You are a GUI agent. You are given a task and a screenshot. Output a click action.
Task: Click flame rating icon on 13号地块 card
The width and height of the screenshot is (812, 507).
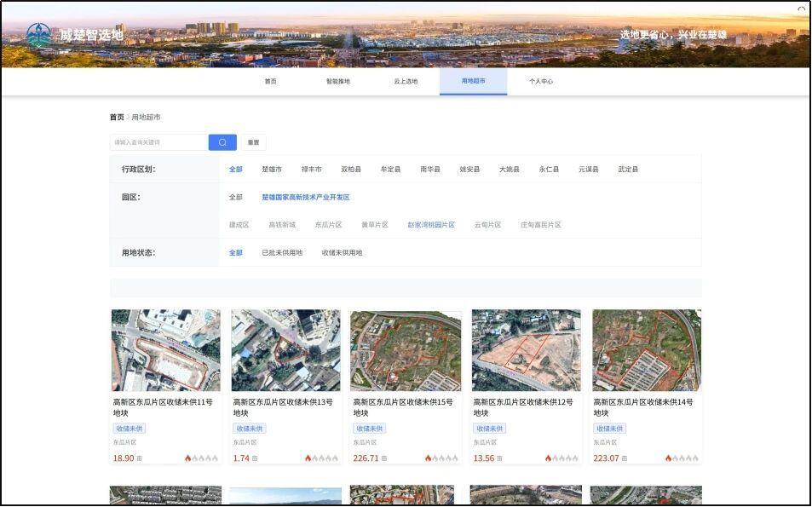click(x=308, y=458)
